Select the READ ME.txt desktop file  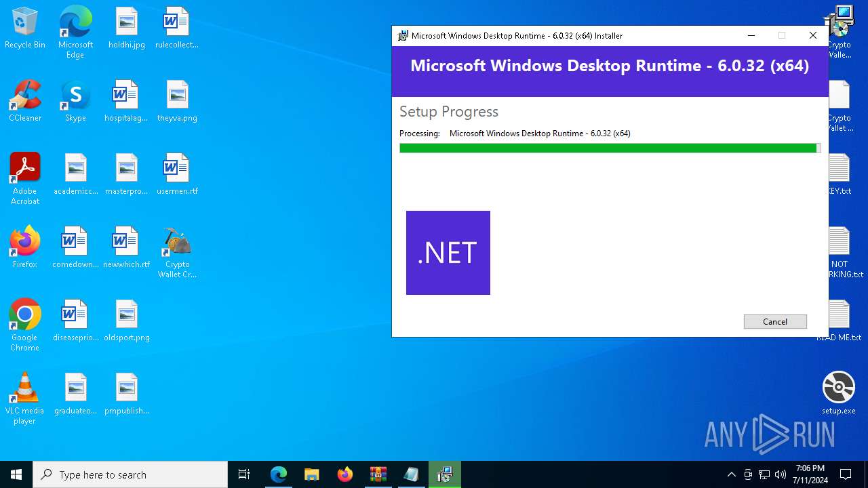point(840,321)
